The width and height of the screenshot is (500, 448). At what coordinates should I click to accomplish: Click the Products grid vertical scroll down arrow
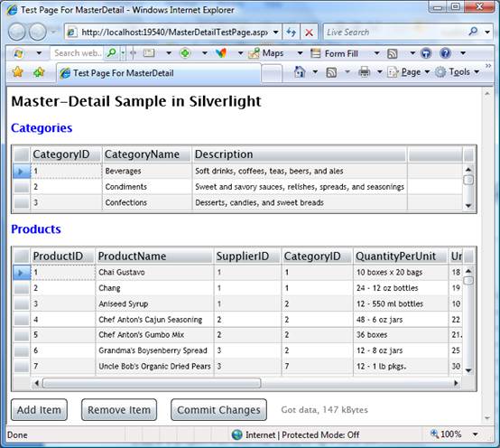(x=468, y=370)
